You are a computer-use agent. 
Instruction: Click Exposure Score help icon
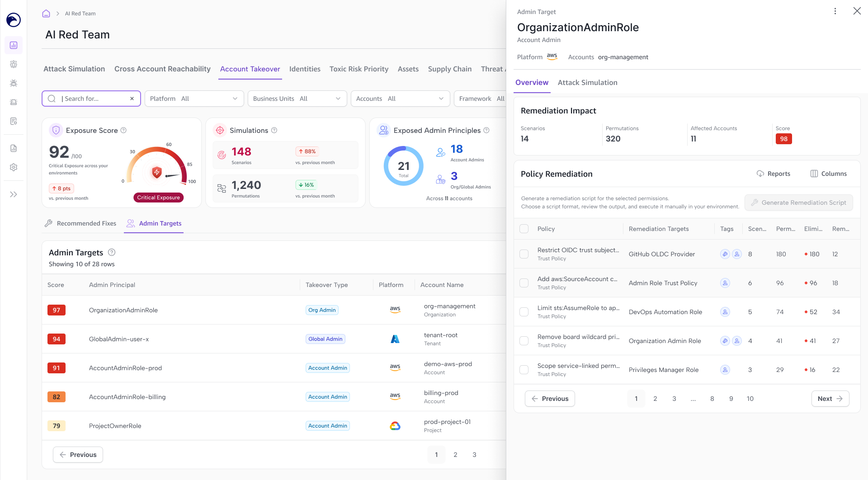pyautogui.click(x=123, y=130)
